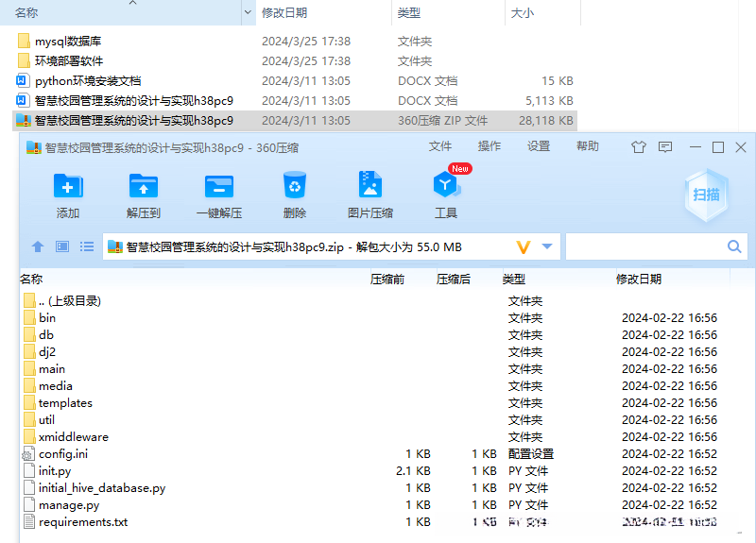Screen dimensions: 756x543
Task: Select the 环境部署软件 folder icon
Action: tap(23, 60)
